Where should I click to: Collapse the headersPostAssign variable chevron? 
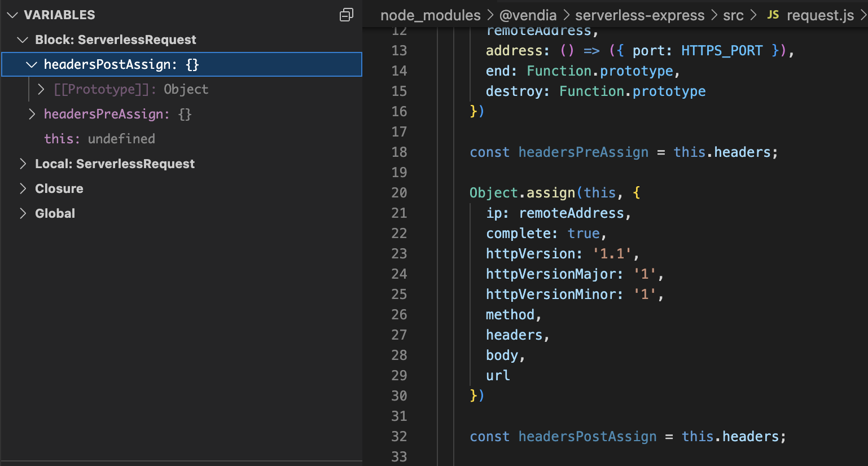(x=32, y=65)
